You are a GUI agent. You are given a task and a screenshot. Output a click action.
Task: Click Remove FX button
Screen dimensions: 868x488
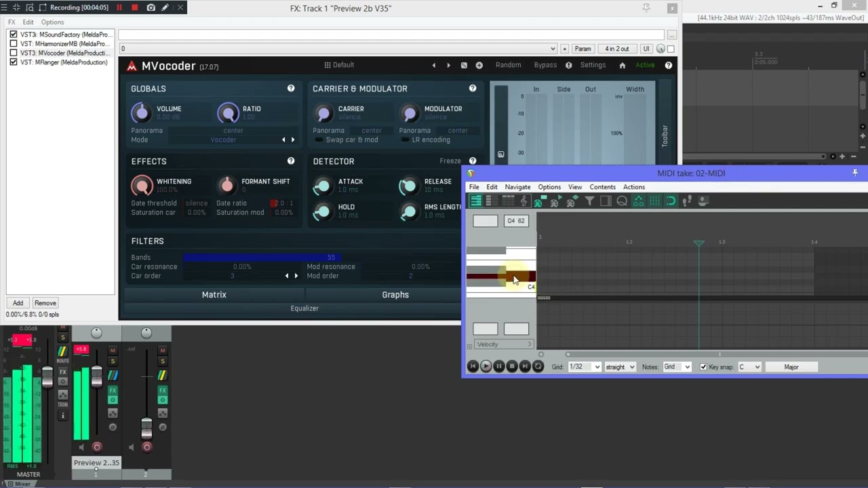pyautogui.click(x=45, y=303)
